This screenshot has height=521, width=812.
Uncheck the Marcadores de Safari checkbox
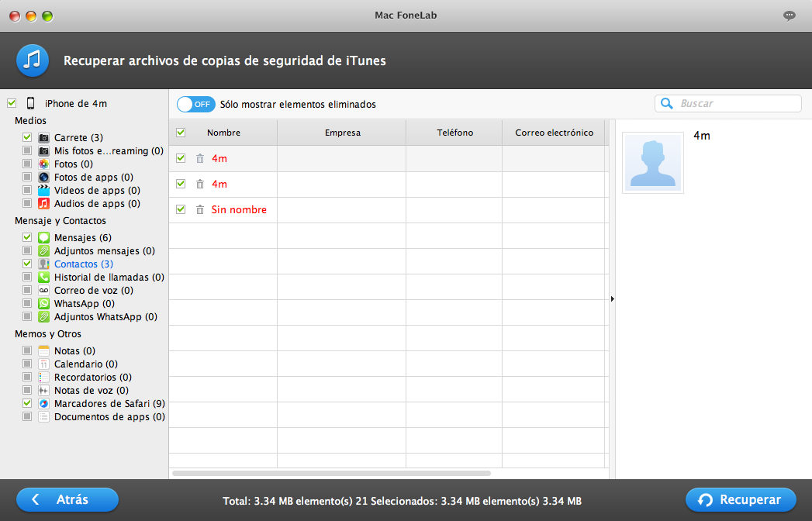(x=27, y=403)
